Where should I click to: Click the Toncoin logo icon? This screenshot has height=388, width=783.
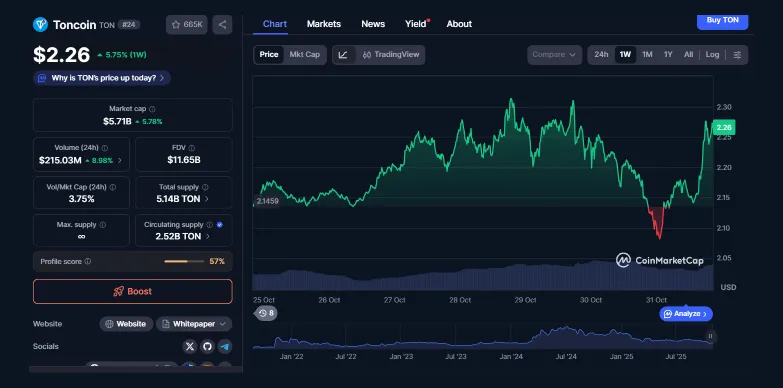click(40, 24)
